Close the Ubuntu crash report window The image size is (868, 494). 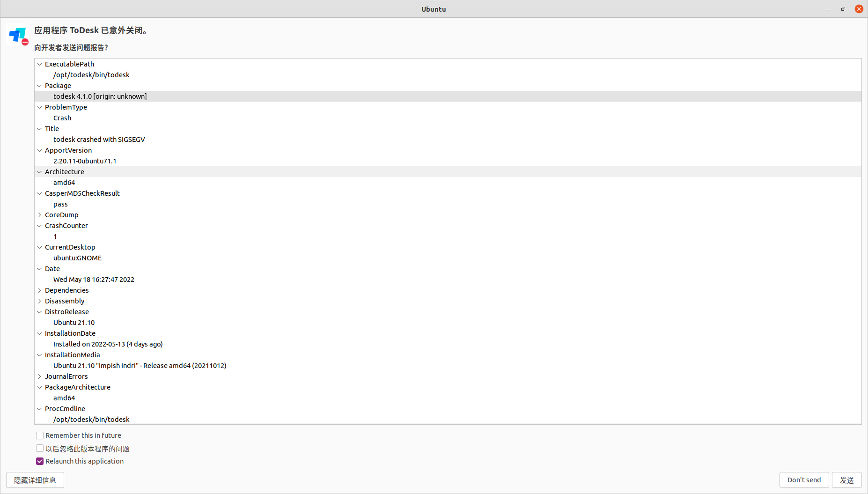[859, 9]
